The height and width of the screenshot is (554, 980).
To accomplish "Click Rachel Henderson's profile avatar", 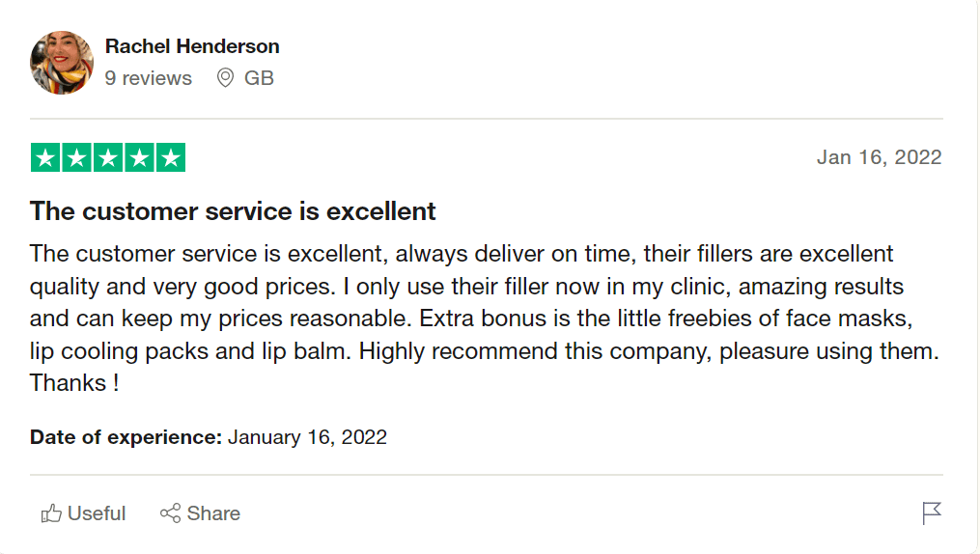I will point(62,63).
